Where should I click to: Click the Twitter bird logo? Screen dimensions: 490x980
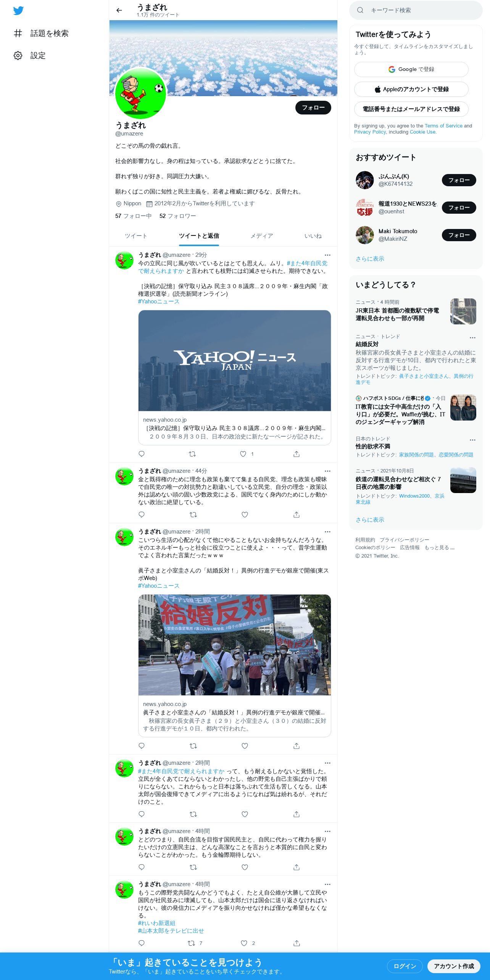coord(18,11)
